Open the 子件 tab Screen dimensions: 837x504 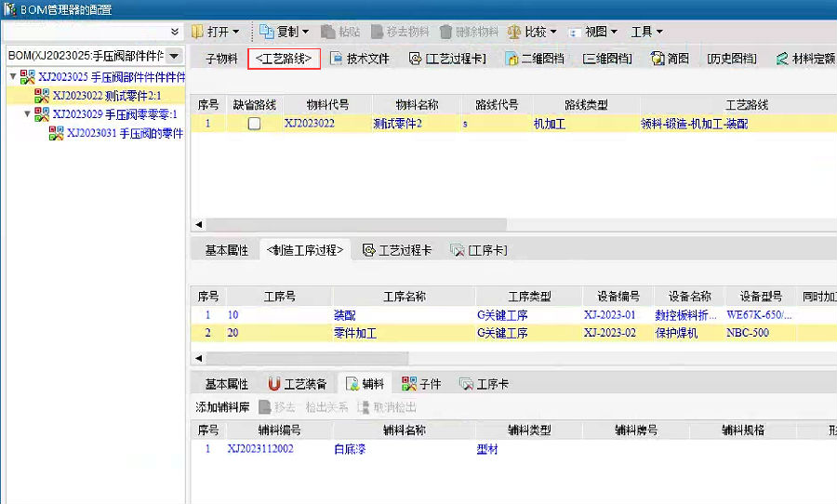421,384
